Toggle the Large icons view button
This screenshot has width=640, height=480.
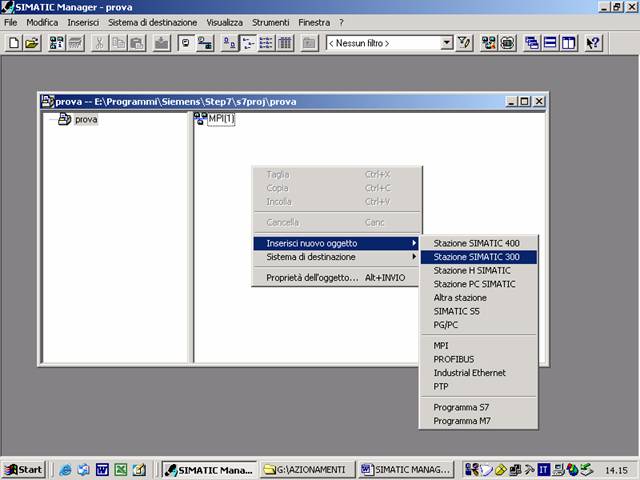coord(229,43)
